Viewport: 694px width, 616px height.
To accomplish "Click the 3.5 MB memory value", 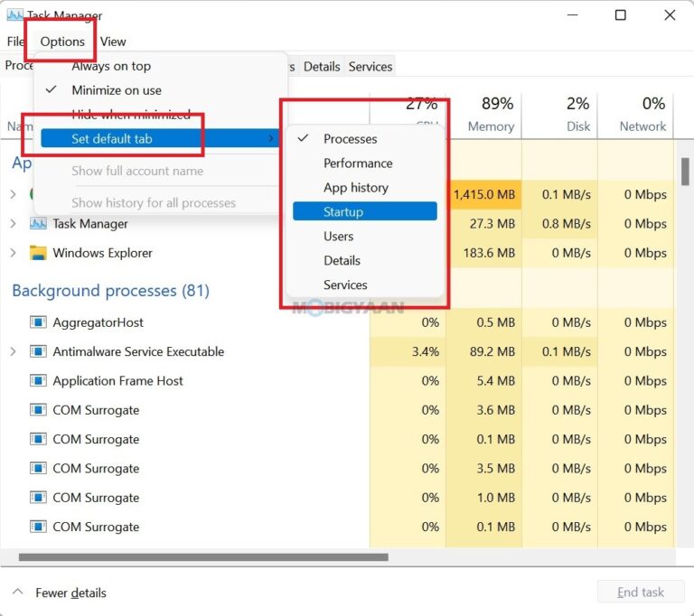I will point(496,468).
